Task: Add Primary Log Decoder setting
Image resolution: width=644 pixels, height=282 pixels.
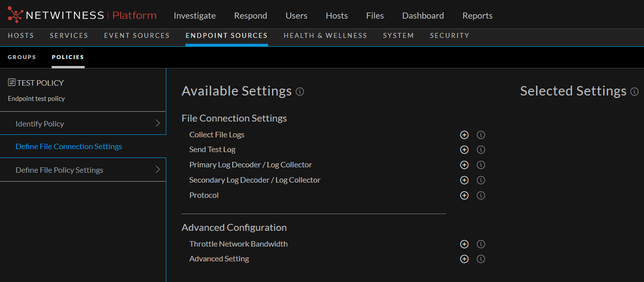Action: click(x=464, y=165)
